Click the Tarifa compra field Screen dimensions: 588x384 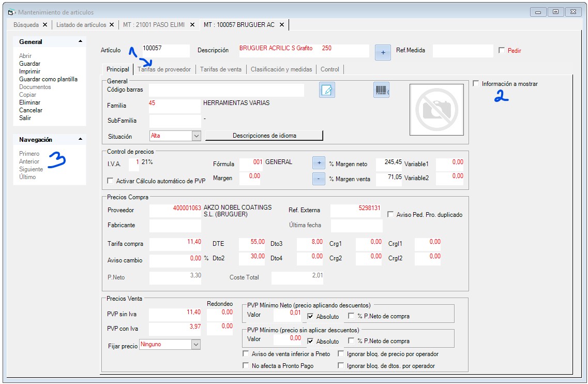pos(175,244)
